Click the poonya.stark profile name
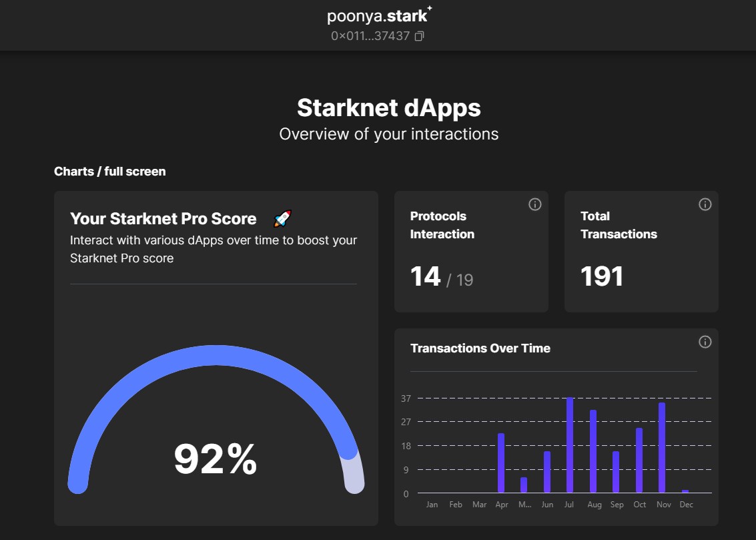756x540 pixels. point(378,15)
